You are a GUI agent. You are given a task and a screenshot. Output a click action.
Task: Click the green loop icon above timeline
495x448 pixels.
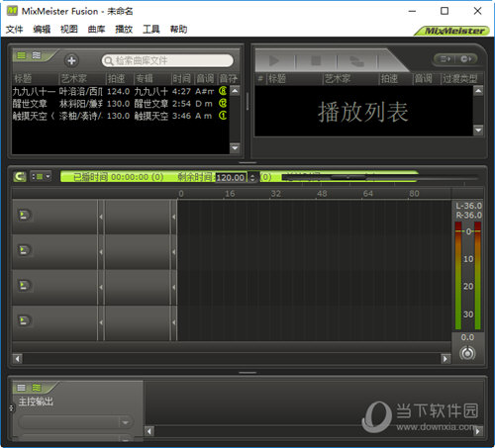click(20, 177)
